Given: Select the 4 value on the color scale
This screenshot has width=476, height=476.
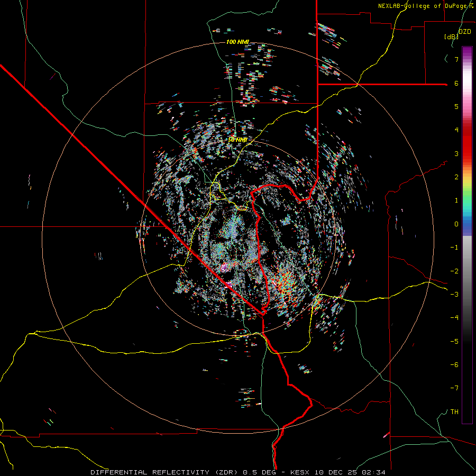Looking at the screenshot, I should click(x=456, y=130).
